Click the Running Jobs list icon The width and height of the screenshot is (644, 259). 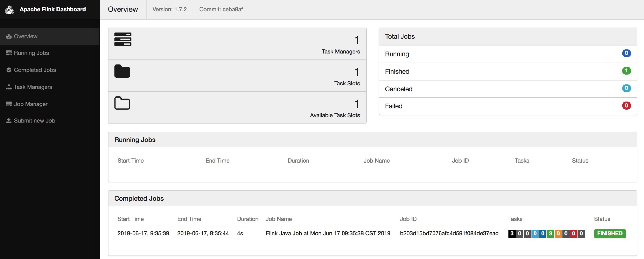coord(8,53)
